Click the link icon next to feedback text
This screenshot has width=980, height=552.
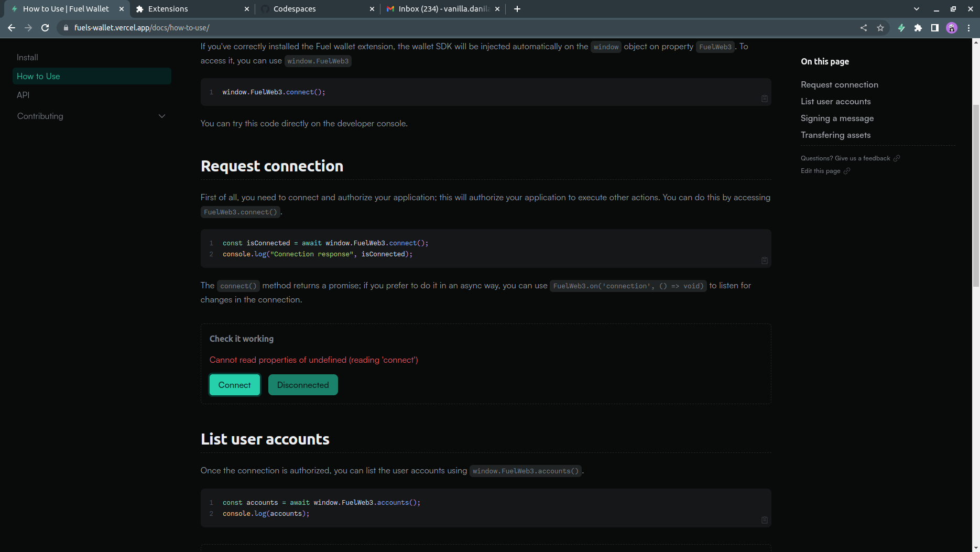click(x=897, y=158)
